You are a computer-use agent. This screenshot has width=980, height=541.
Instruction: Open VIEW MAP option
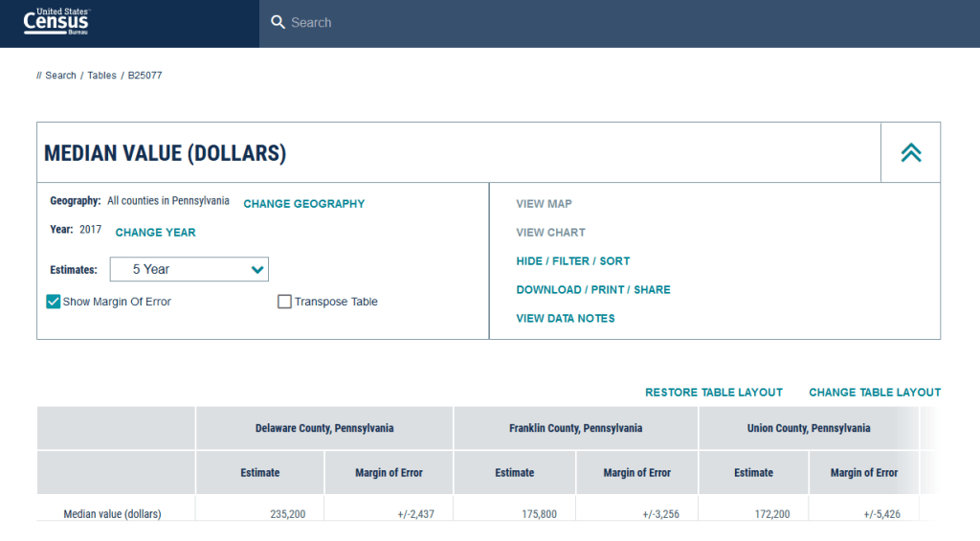coord(544,204)
